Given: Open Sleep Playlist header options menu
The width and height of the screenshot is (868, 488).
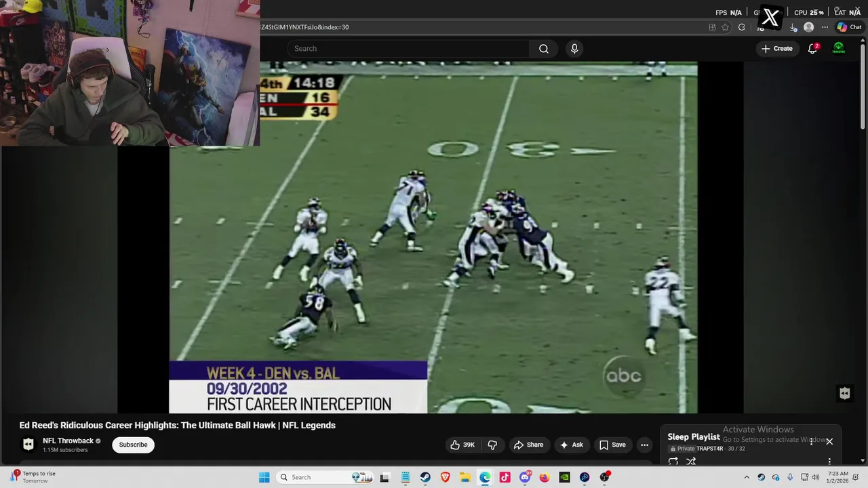Looking at the screenshot, I should point(811,441).
